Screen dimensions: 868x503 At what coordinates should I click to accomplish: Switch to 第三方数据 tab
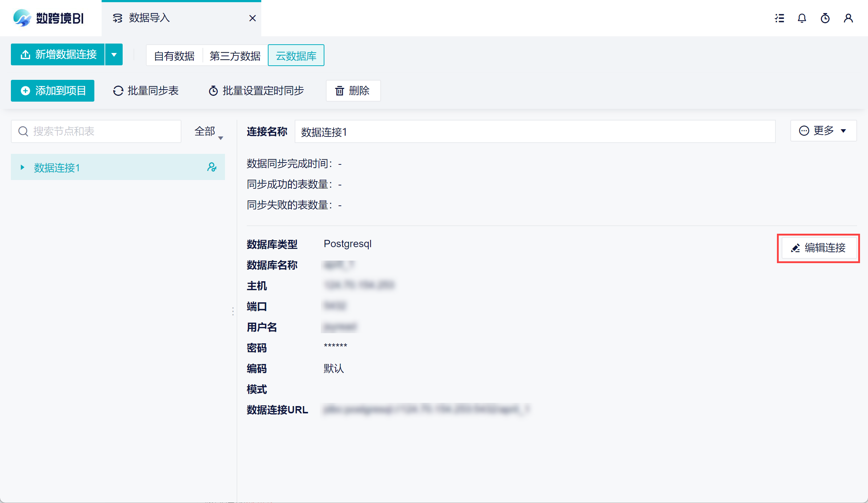click(x=235, y=56)
